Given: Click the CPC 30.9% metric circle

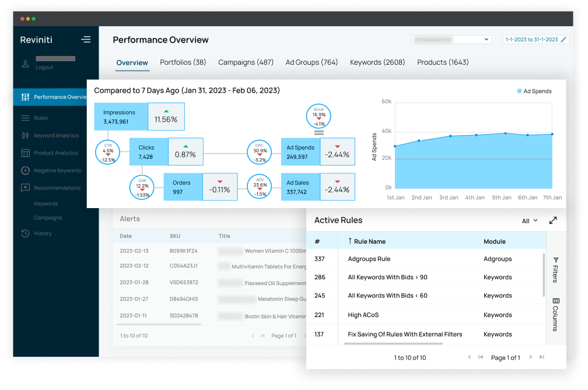Looking at the screenshot, I should (x=260, y=152).
